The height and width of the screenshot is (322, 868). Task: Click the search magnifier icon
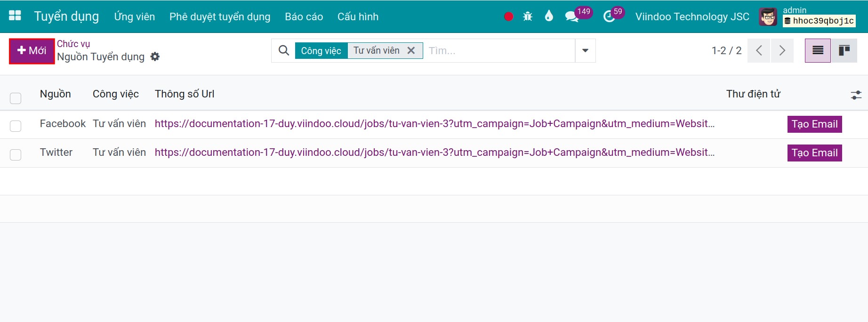284,50
